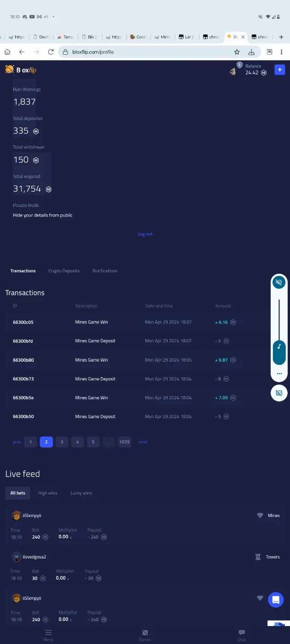Click the current page 2 button

pos(46,442)
